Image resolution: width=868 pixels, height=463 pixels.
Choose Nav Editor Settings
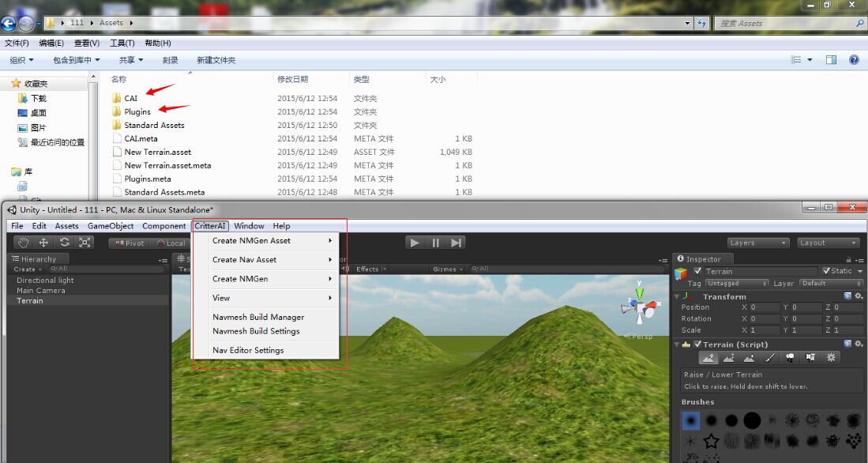[265, 351]
